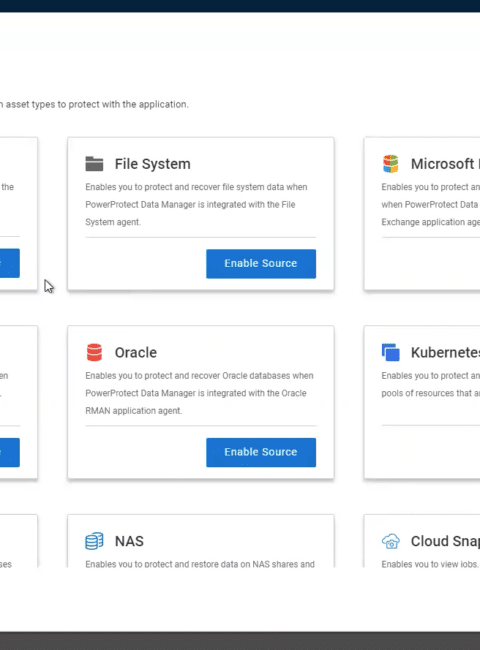Click File System description ending 'System agent.'
Screen dimensions: 480x650
196,204
